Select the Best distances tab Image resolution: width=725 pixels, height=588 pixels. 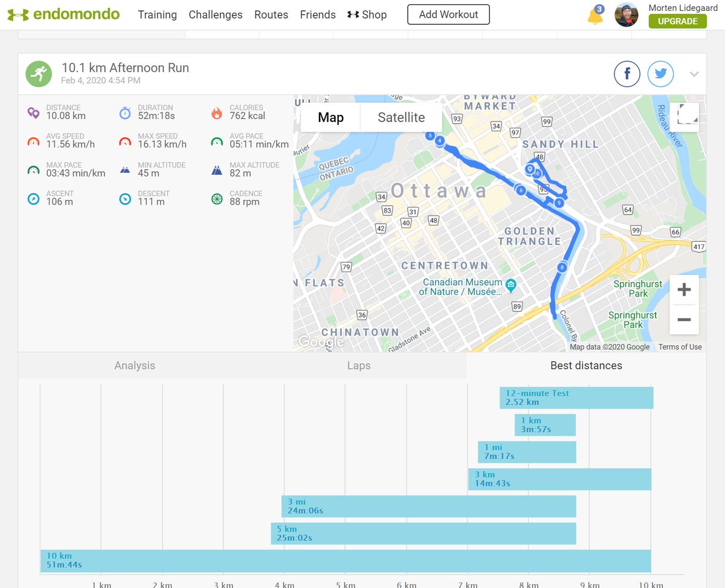click(586, 365)
